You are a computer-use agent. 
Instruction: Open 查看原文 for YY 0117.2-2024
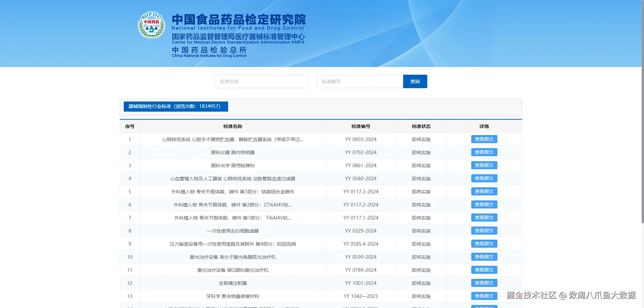click(x=484, y=204)
